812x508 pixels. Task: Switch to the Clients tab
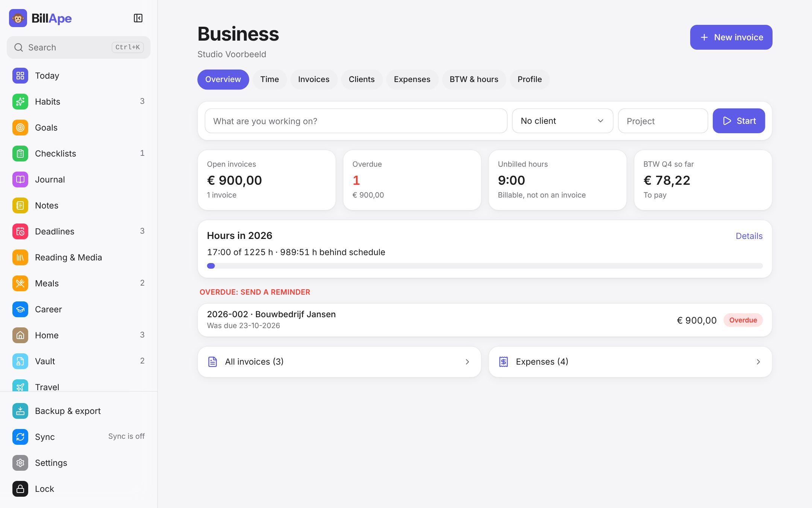tap(362, 79)
